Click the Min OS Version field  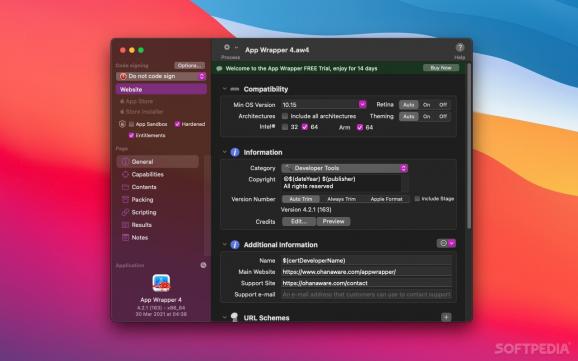[x=320, y=105]
